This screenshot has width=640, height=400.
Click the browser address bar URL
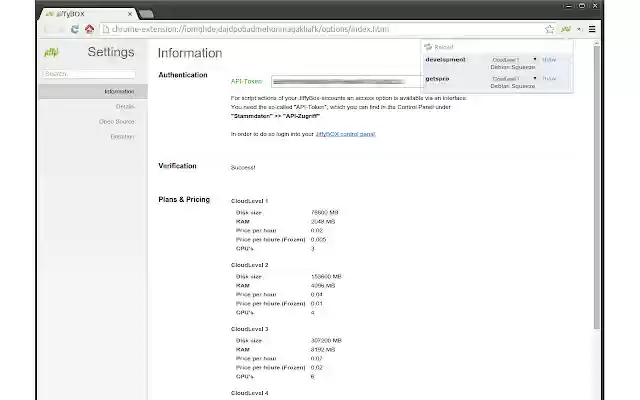(x=250, y=29)
